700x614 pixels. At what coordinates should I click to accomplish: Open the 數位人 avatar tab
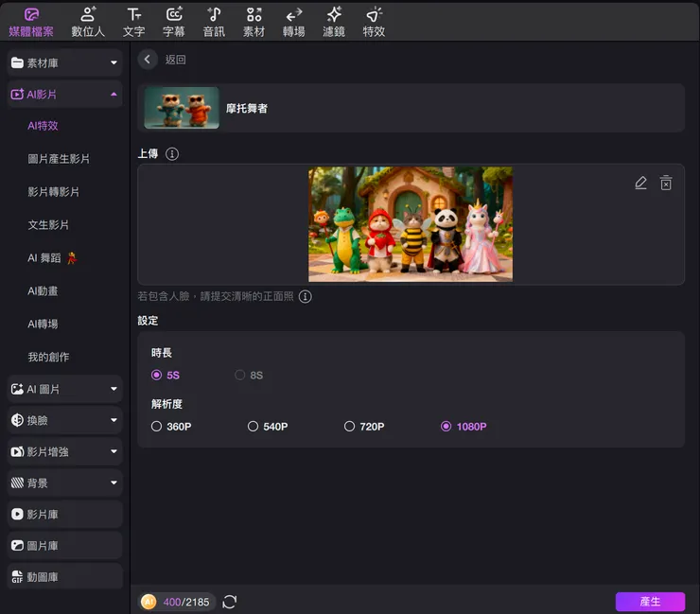coord(88,23)
